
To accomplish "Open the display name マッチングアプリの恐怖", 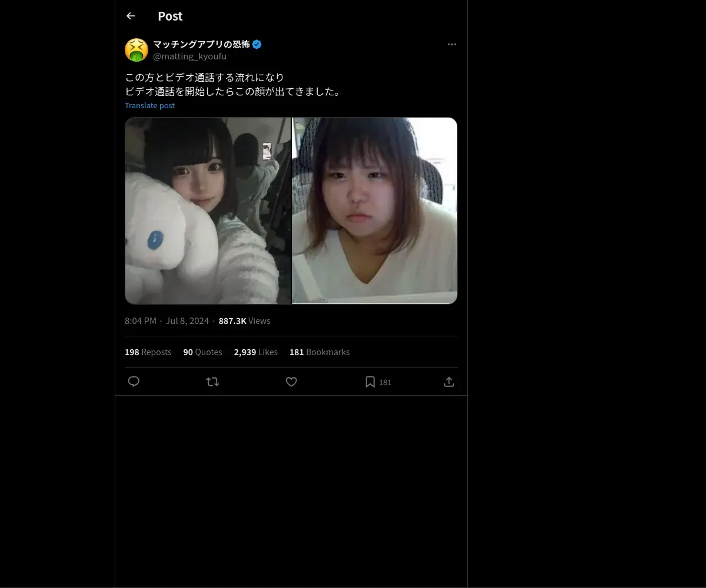I will (201, 44).
